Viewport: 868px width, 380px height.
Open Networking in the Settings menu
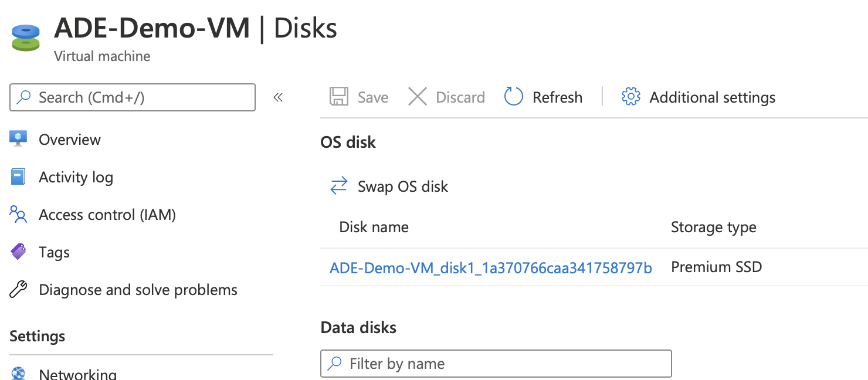(x=77, y=374)
